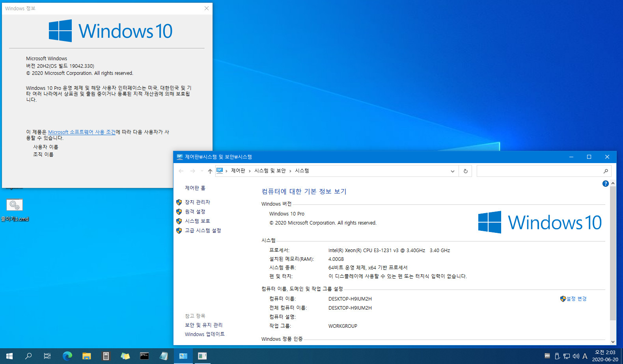This screenshot has width=623, height=364.
Task: Expand the chevron after 제어판 breadcrumb
Action: click(x=250, y=171)
